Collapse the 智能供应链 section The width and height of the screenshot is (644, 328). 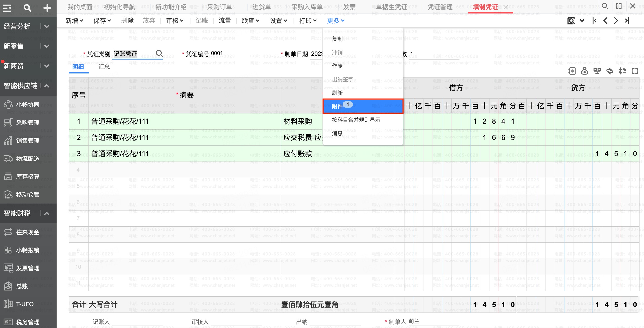[x=47, y=86]
